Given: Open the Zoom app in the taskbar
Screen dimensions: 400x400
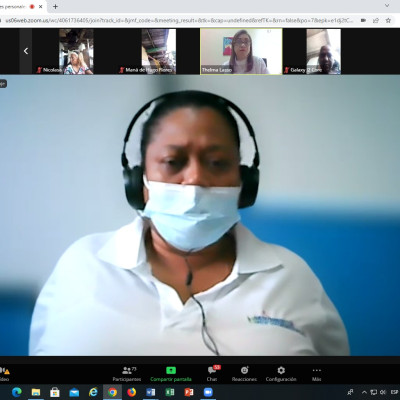Looking at the screenshot, I should coord(208,392).
